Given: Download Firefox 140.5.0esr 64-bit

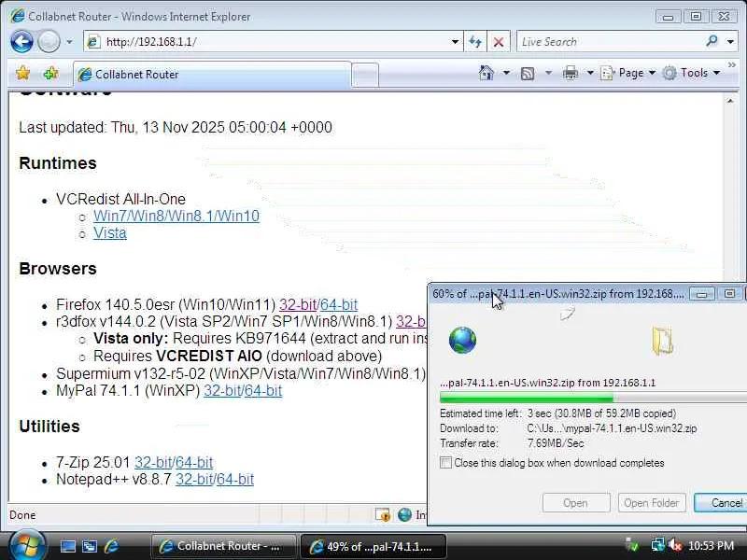Looking at the screenshot, I should pos(339,304).
